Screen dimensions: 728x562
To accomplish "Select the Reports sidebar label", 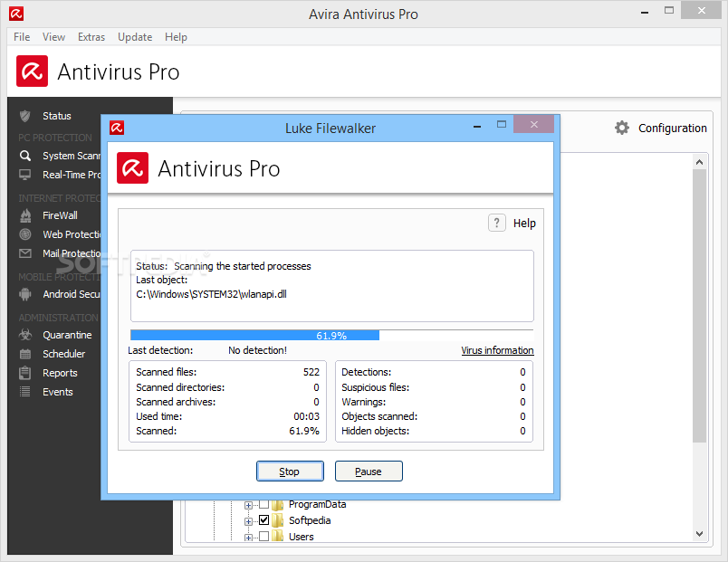I will point(60,373).
